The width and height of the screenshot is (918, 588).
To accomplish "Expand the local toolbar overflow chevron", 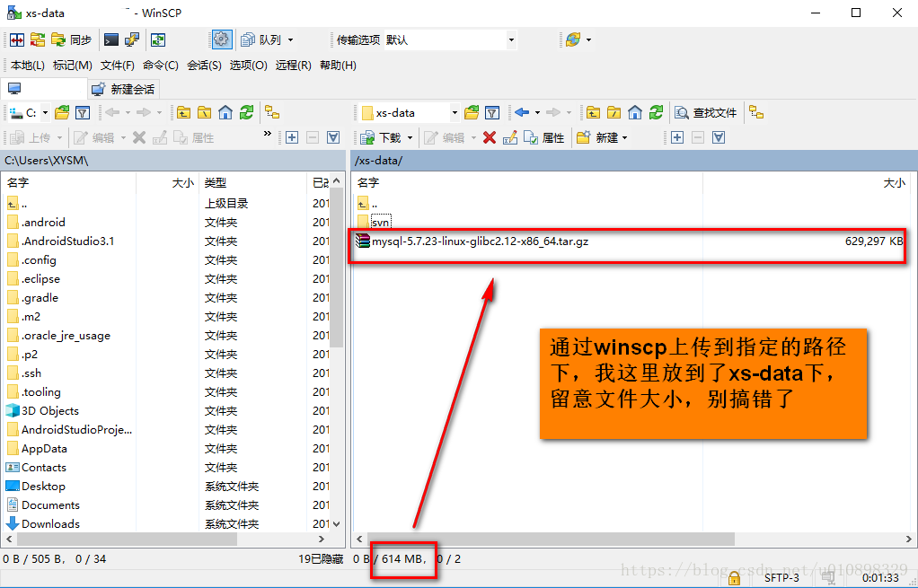I will click(x=268, y=134).
